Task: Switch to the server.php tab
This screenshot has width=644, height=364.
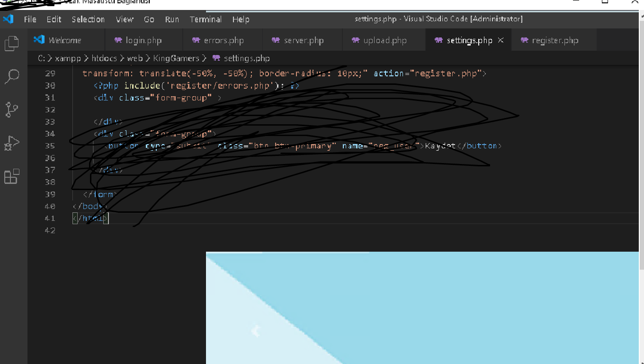Action: click(x=303, y=40)
